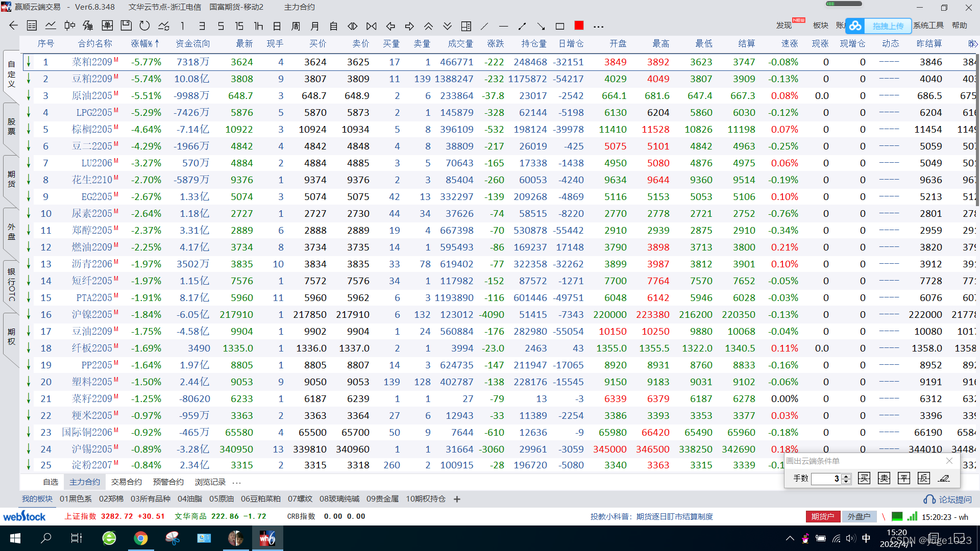Screen dimensions: 980x551
Task: Close the 画出云端条件单 panel
Action: tap(949, 461)
